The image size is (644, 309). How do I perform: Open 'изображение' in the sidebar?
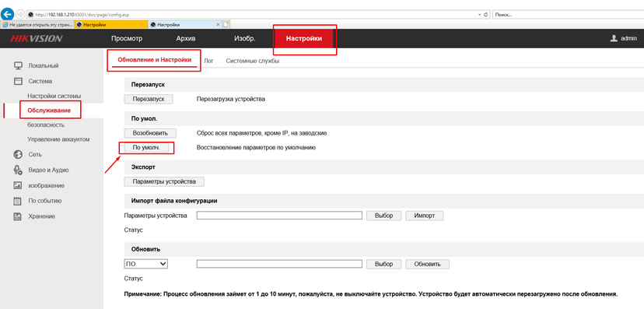(x=46, y=186)
